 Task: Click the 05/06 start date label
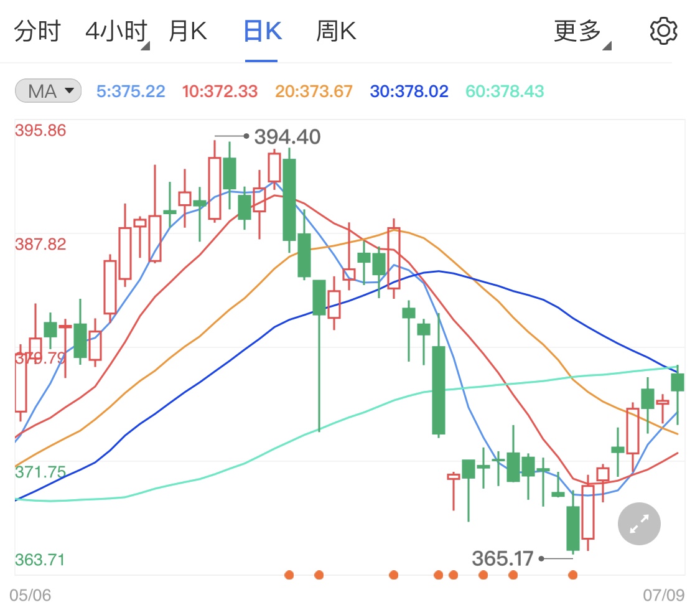click(x=30, y=595)
